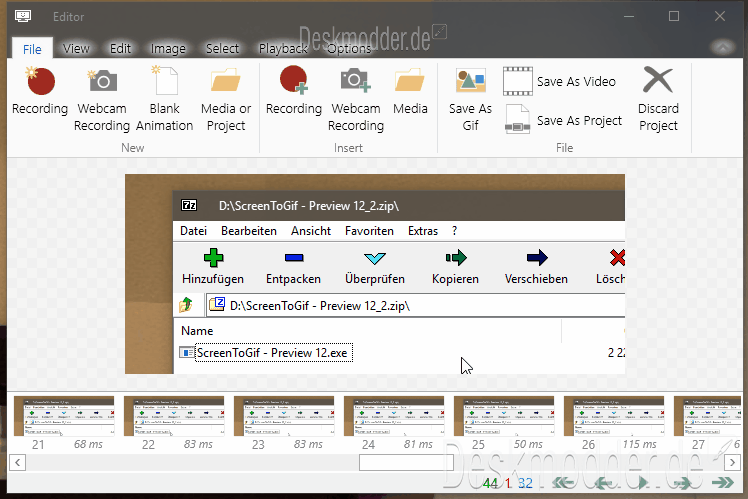
Task: Select frame 23 thumbnail
Action: [x=284, y=416]
